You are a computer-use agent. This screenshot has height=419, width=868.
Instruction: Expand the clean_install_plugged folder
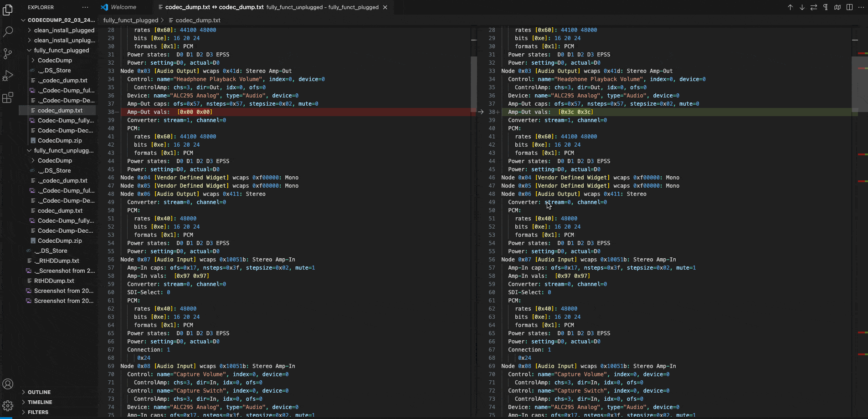tap(58, 30)
